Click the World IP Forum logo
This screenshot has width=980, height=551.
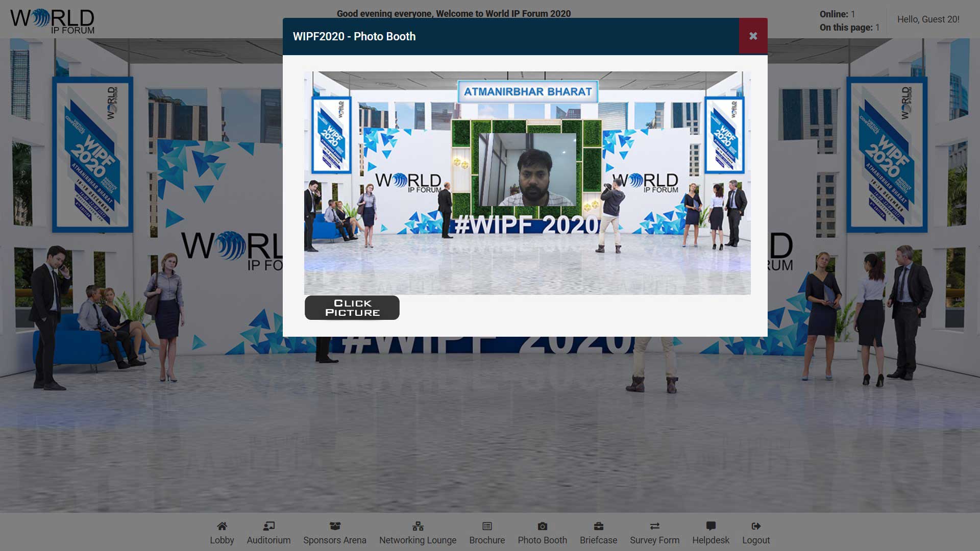point(52,21)
